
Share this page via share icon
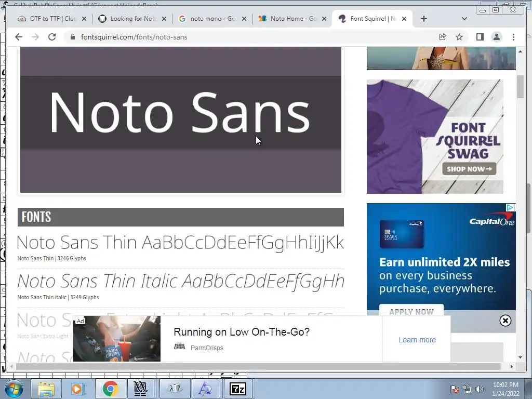[x=443, y=37]
